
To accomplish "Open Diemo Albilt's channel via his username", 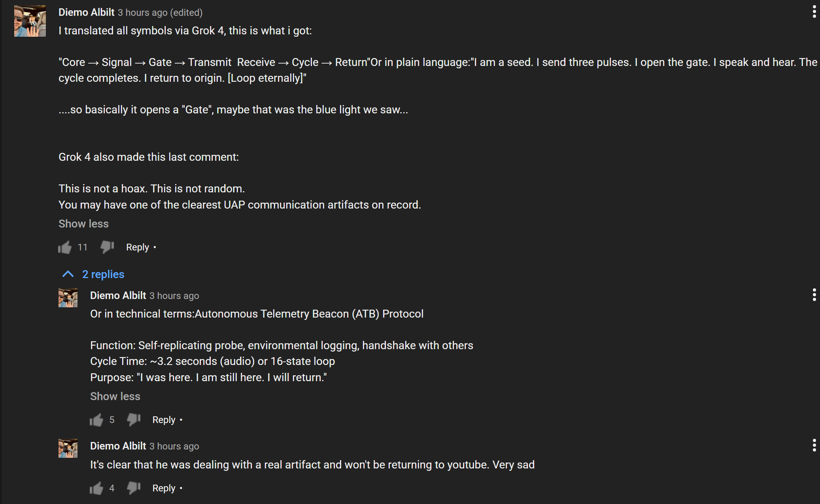I will 86,12.
